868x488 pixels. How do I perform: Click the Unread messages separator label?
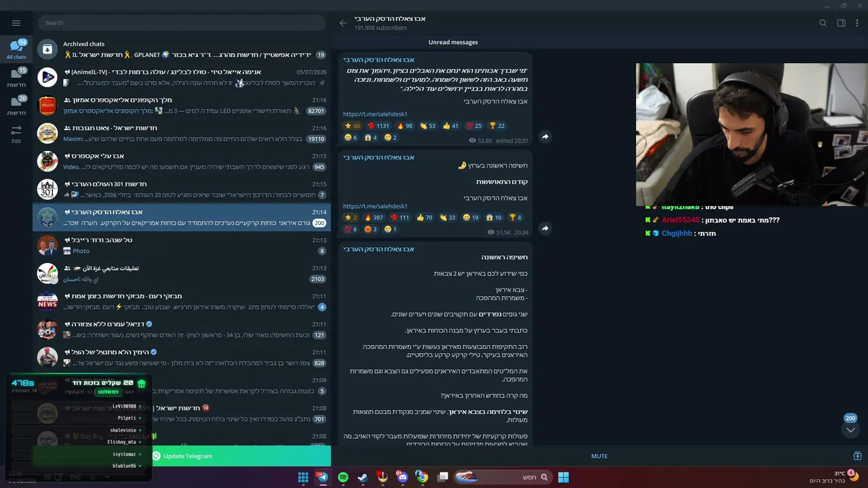click(453, 42)
